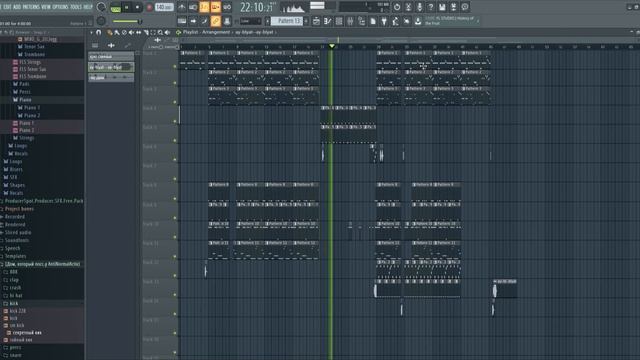Open the plugin picker plug icon
The height and width of the screenshot is (360, 640).
(x=384, y=21)
